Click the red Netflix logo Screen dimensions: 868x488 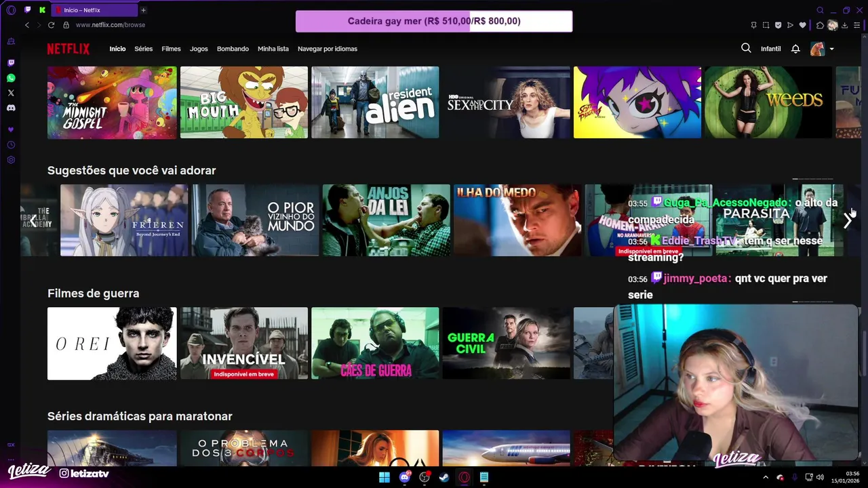pos(68,49)
